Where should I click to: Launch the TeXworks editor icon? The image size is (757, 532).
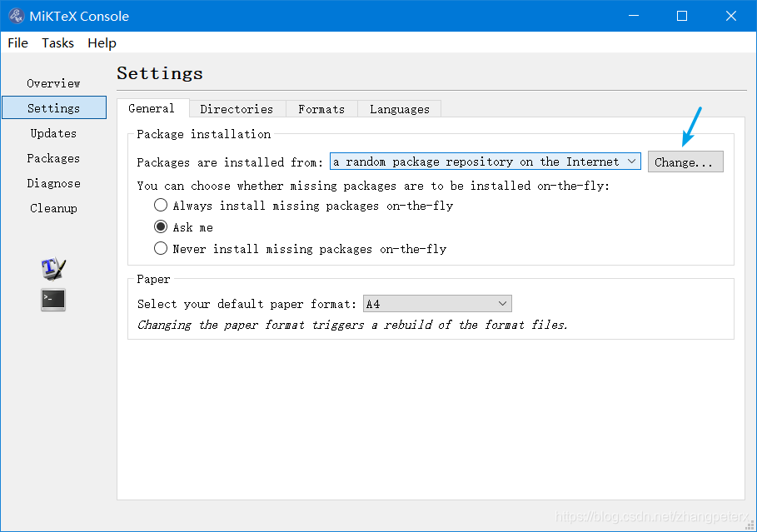pyautogui.click(x=53, y=268)
